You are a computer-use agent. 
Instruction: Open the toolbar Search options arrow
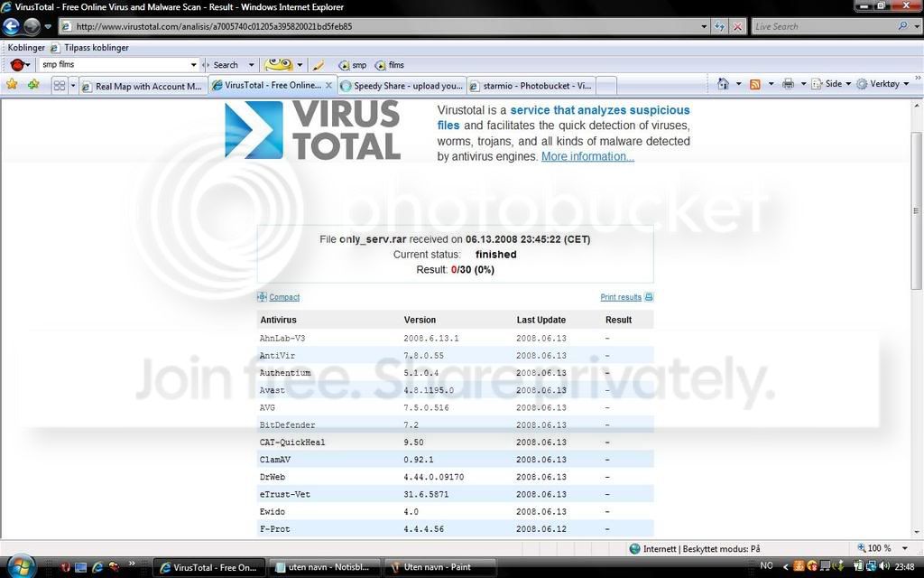(251, 65)
